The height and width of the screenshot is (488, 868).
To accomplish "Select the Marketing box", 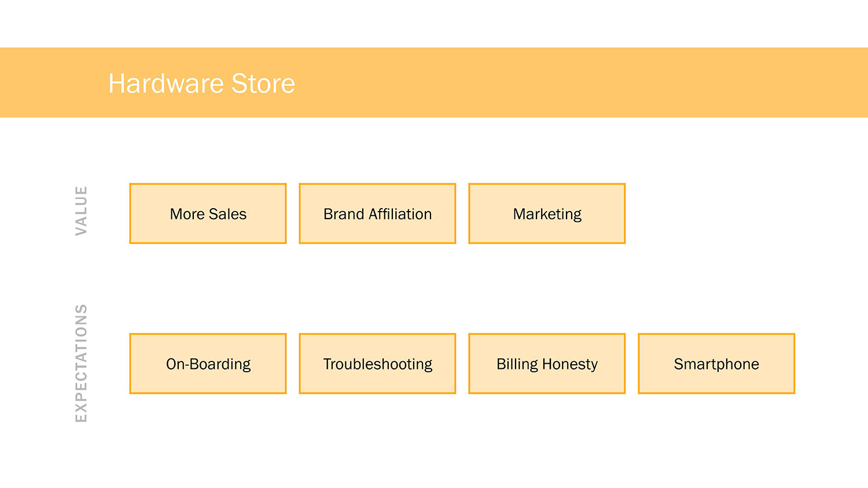I will [547, 214].
